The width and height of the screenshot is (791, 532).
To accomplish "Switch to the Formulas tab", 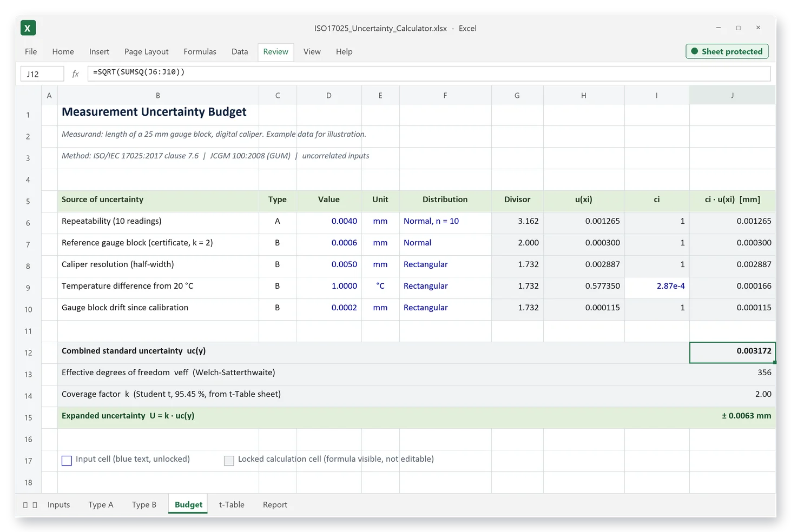I will (x=200, y=52).
